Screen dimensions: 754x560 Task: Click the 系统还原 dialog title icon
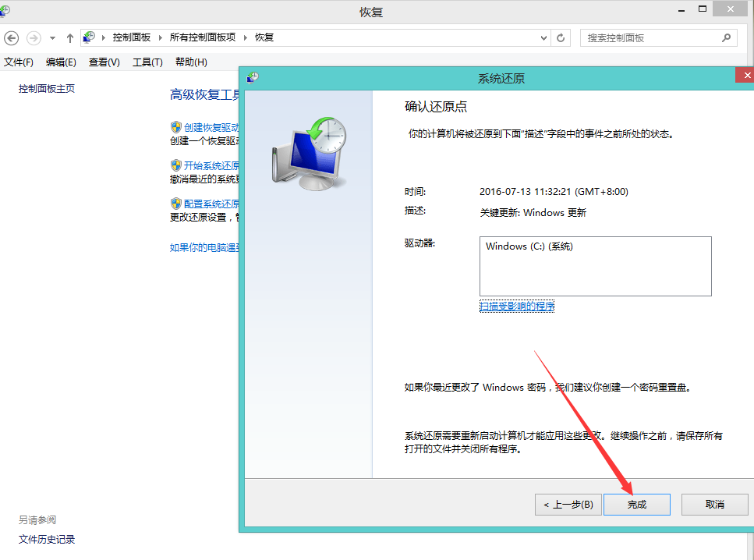[253, 77]
